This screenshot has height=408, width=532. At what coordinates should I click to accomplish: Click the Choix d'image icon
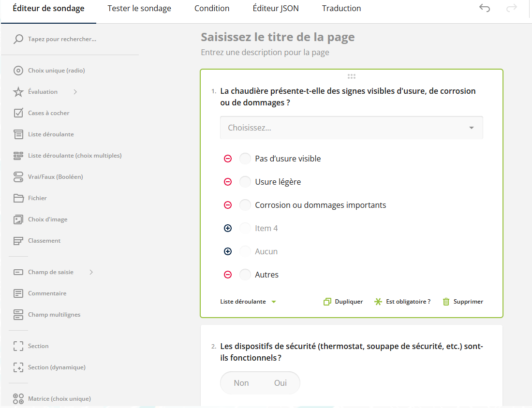point(18,219)
